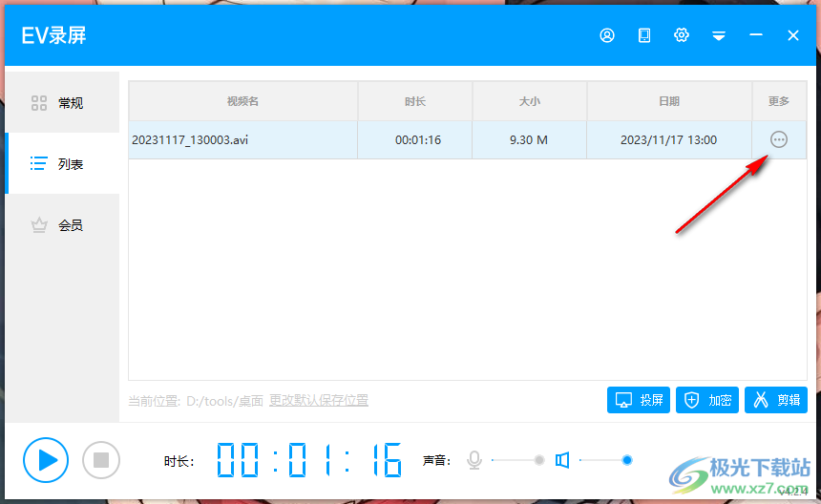Minimize the EV录屏 window
This screenshot has height=504, width=821.
[755, 35]
